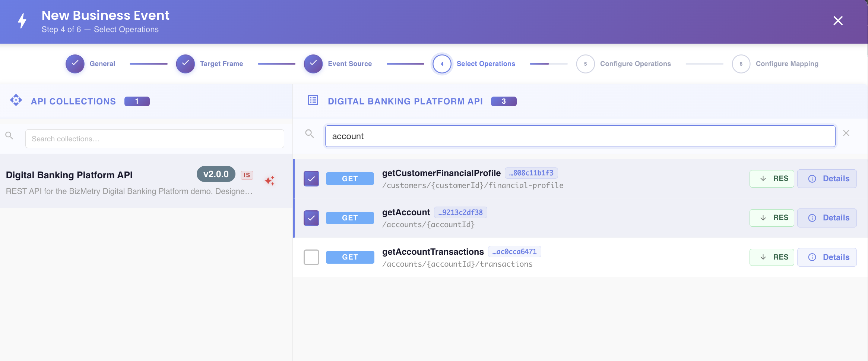The image size is (868, 361).
Task: Click the ...808c11b1f3 ID tag
Action: click(531, 173)
